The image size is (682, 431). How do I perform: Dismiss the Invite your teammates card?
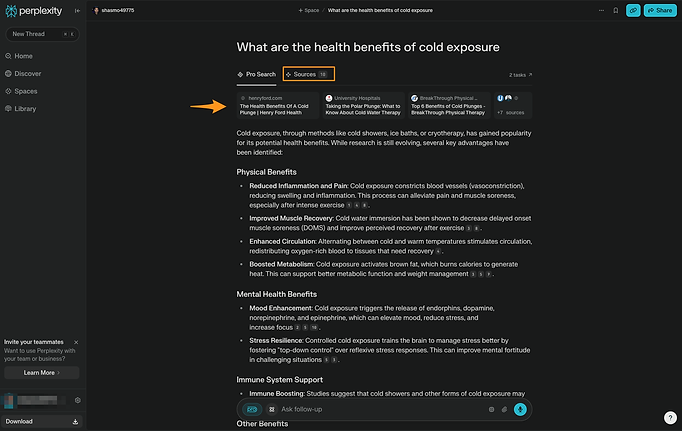(x=76, y=342)
